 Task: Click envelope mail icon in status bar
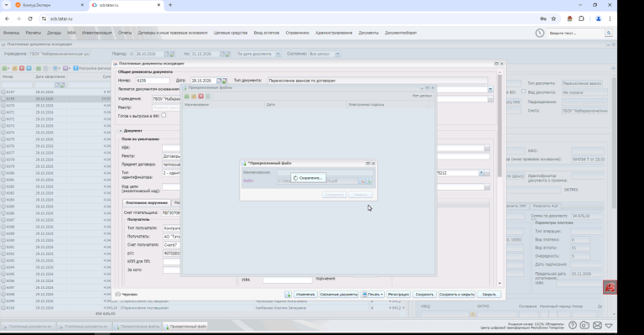[x=597, y=325]
